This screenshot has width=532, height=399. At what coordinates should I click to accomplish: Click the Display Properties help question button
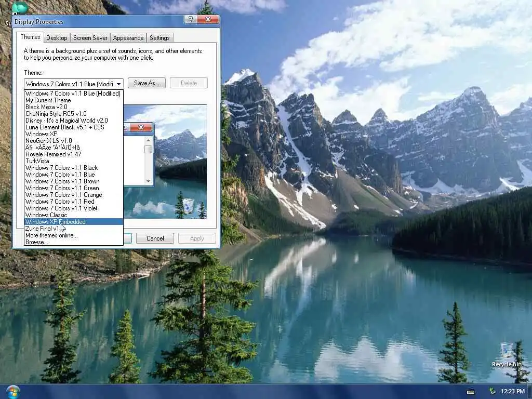pyautogui.click(x=190, y=19)
